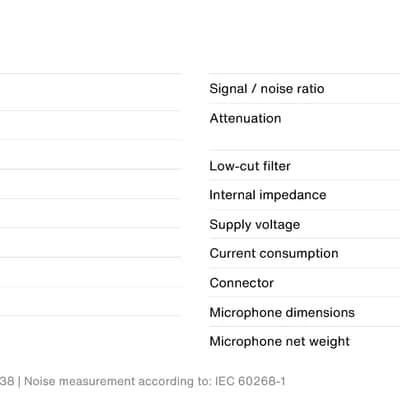Screen dimensions: 400x400
Task: Select the Internal impedance row label
Action: click(268, 195)
